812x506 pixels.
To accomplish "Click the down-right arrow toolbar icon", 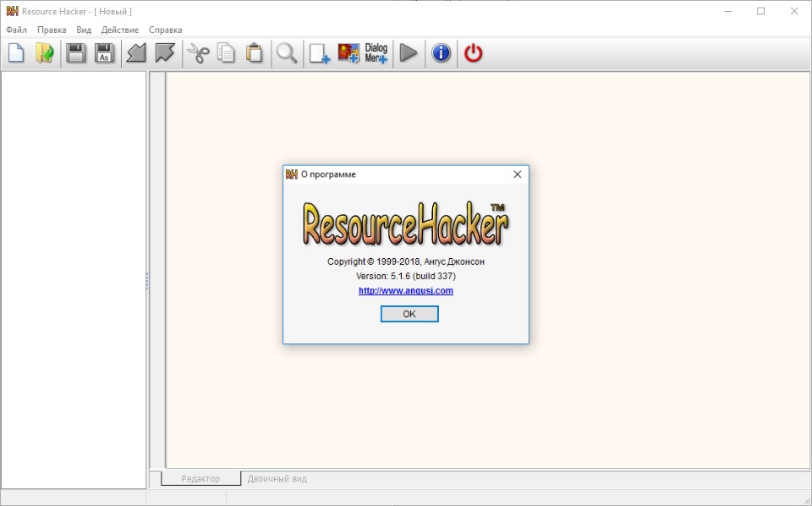I will pyautogui.click(x=165, y=52).
